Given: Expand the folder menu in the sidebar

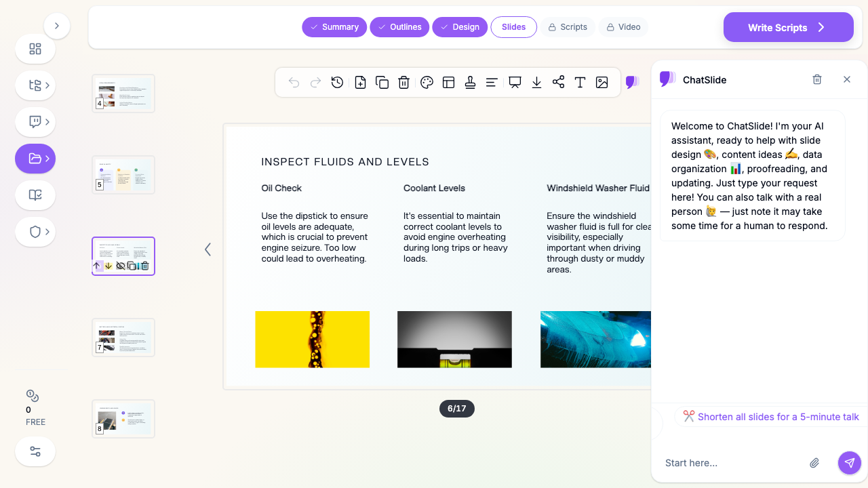Looking at the screenshot, I should click(35, 159).
